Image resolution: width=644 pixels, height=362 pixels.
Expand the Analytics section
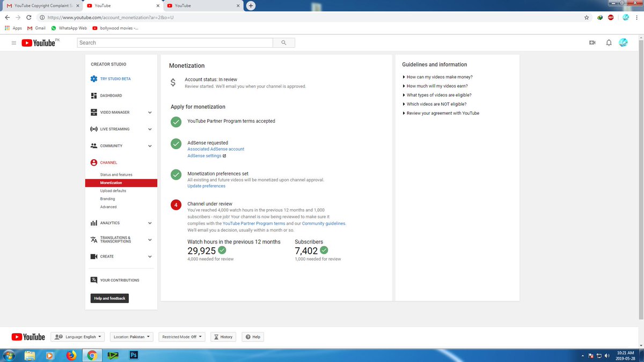[x=150, y=223]
